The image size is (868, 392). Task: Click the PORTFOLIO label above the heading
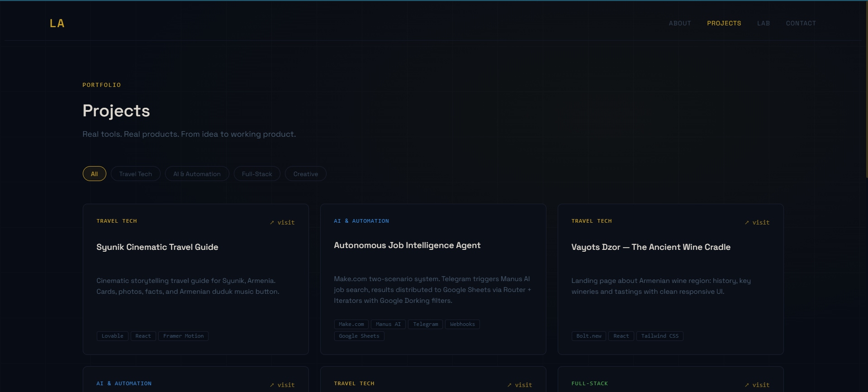pos(102,85)
